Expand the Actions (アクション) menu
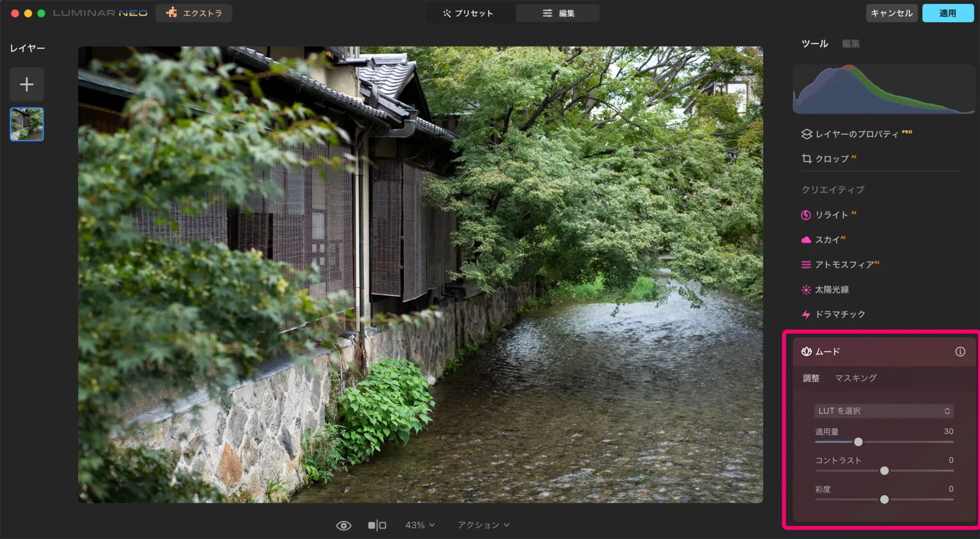Image resolution: width=980 pixels, height=539 pixels. (x=483, y=526)
